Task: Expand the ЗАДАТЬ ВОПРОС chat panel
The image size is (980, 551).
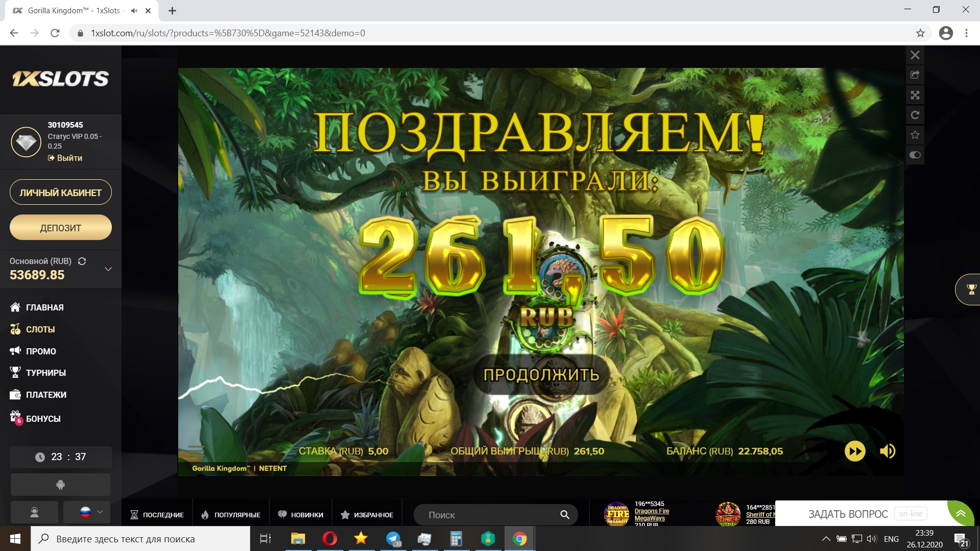Action: coord(960,513)
